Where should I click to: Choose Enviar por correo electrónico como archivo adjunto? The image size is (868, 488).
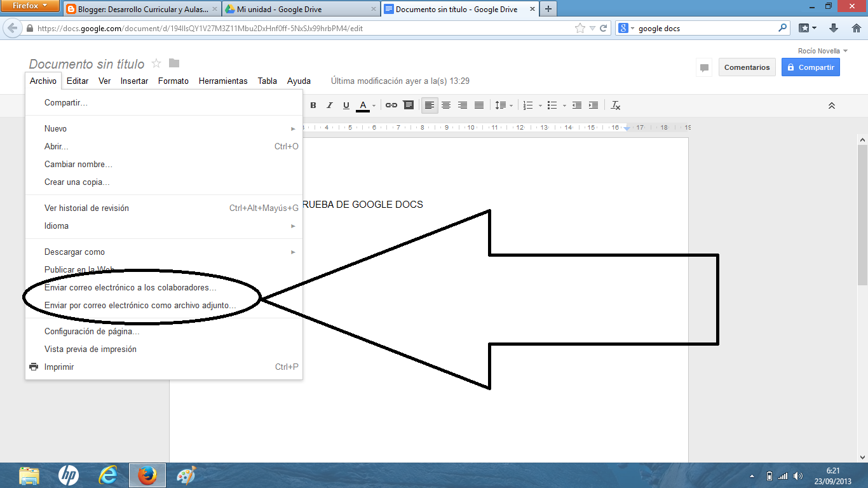point(164,305)
